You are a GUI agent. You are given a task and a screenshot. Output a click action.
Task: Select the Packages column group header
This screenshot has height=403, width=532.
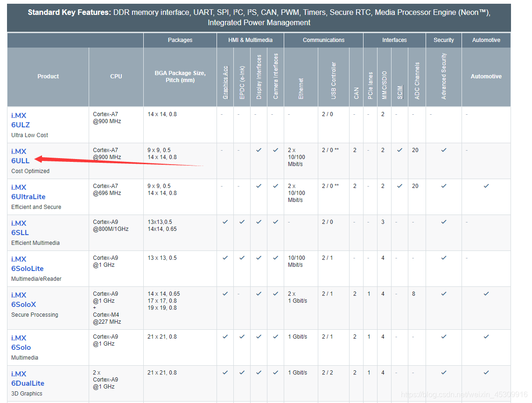coord(180,40)
